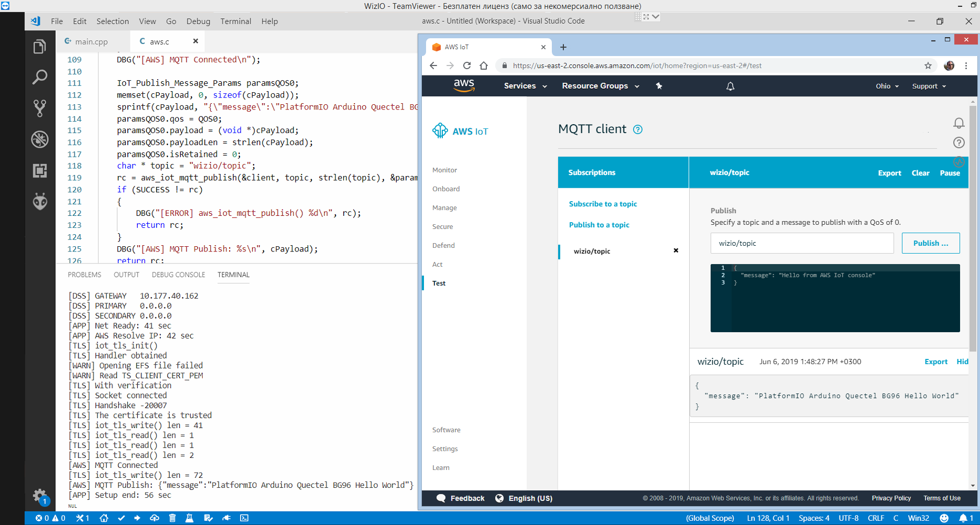Open the AWS Support dropdown
The height and width of the screenshot is (525, 980).
point(929,86)
